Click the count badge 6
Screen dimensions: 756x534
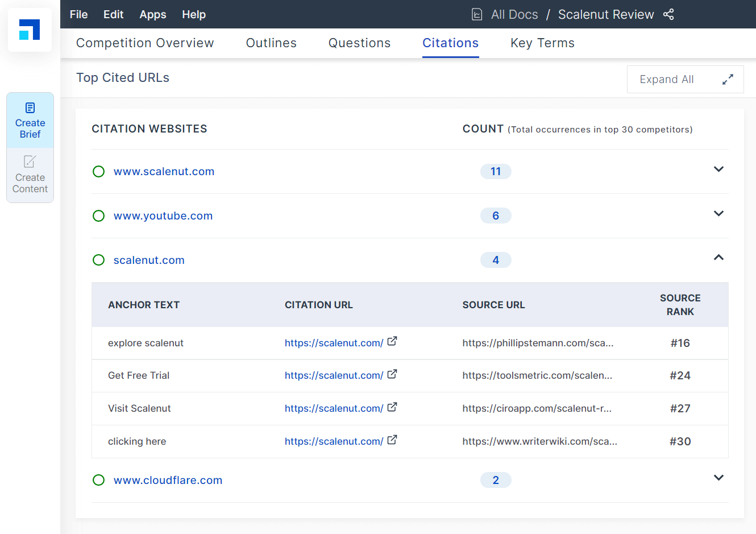click(496, 216)
